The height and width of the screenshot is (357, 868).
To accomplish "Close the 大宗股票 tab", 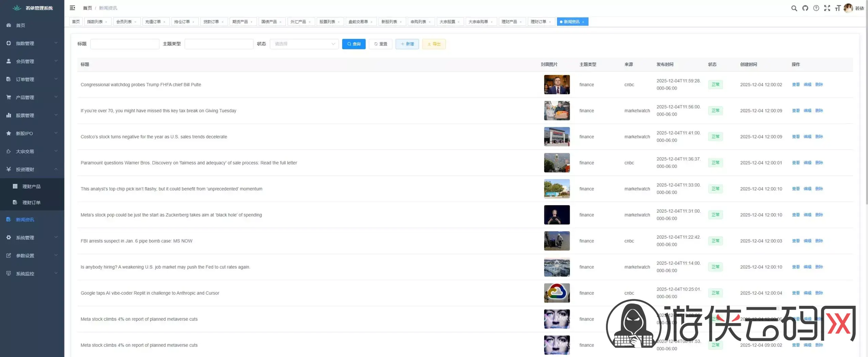I will pyautogui.click(x=459, y=22).
